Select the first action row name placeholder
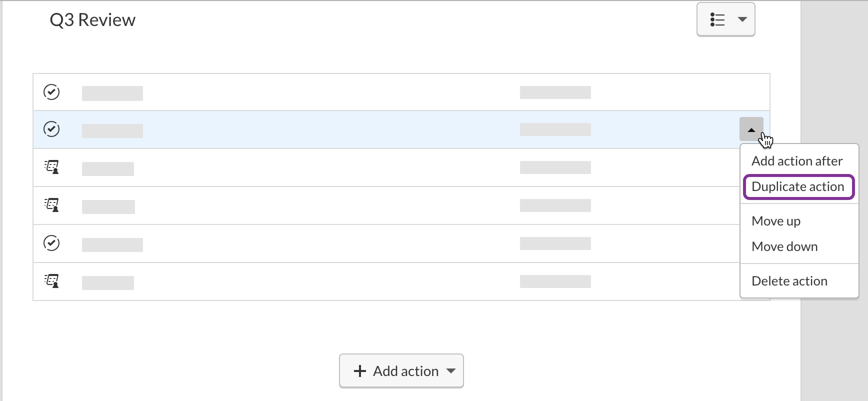Viewport: 868px width, 401px height. coord(112,93)
